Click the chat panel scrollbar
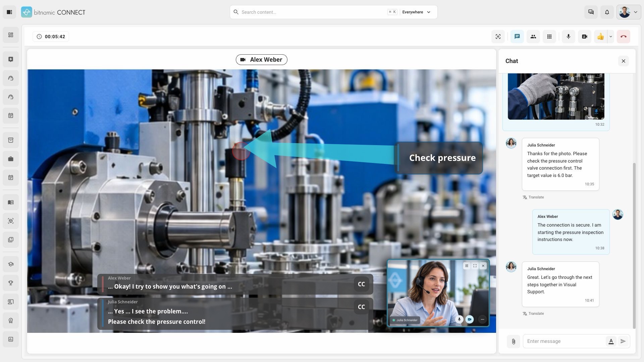Screen dimensions: 644x362 point(634,246)
